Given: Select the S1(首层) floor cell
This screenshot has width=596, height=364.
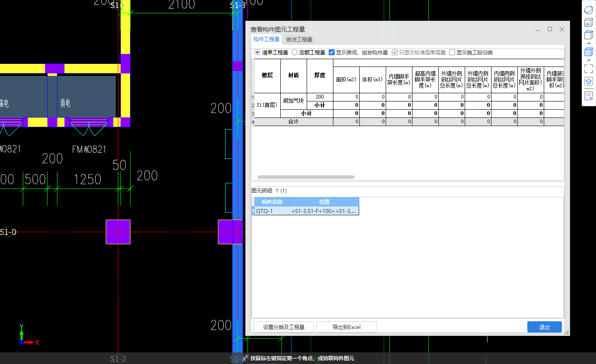Looking at the screenshot, I should (267, 105).
